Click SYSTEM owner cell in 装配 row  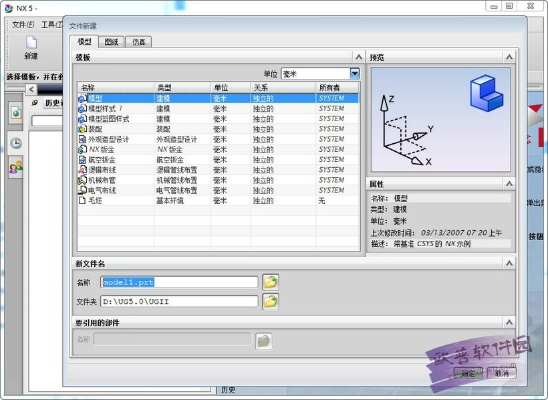point(331,129)
